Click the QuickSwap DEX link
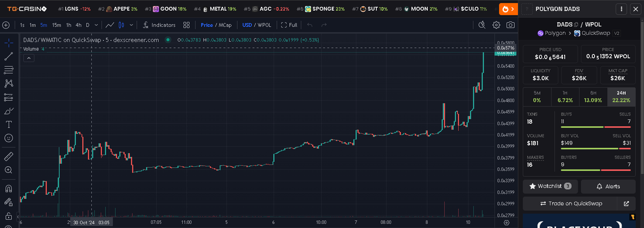644x228 pixels. [592, 33]
